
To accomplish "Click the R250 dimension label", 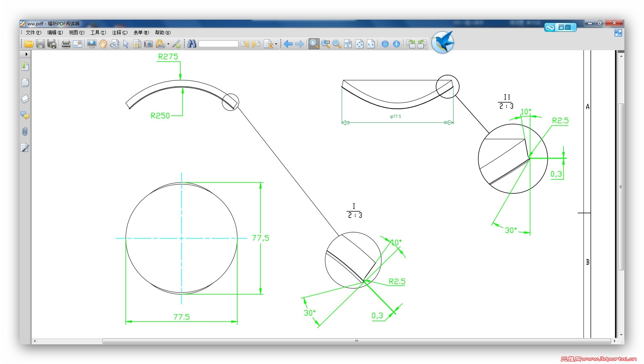I will pos(160,116).
